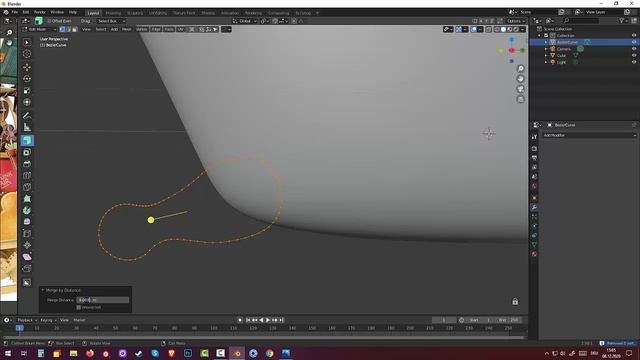Image resolution: width=640 pixels, height=360 pixels.
Task: Click the outliner search field
Action: (582, 20)
